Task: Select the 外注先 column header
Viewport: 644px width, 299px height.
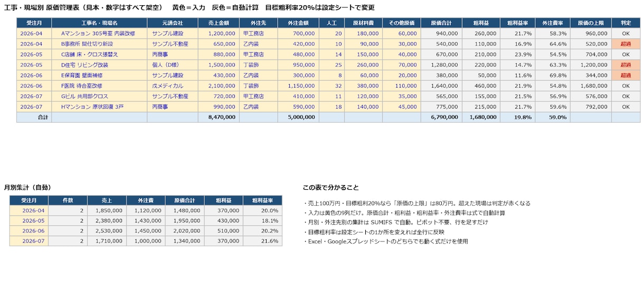Action: 258,23
